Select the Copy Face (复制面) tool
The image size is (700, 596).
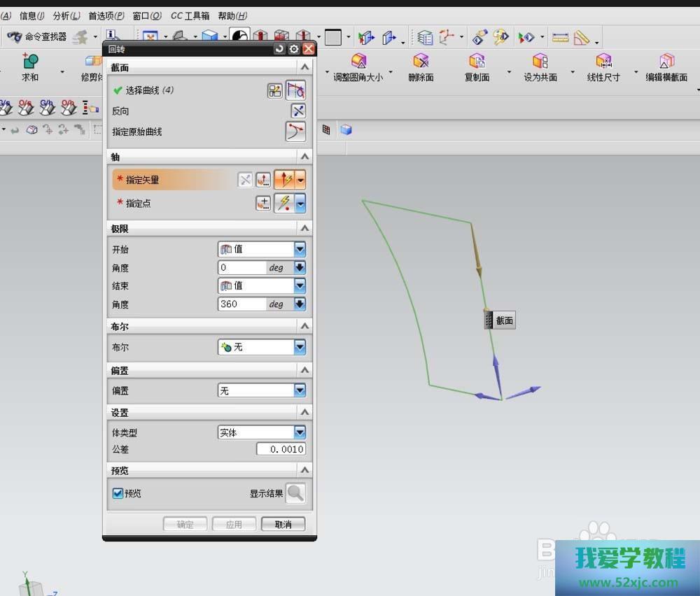pyautogui.click(x=477, y=68)
